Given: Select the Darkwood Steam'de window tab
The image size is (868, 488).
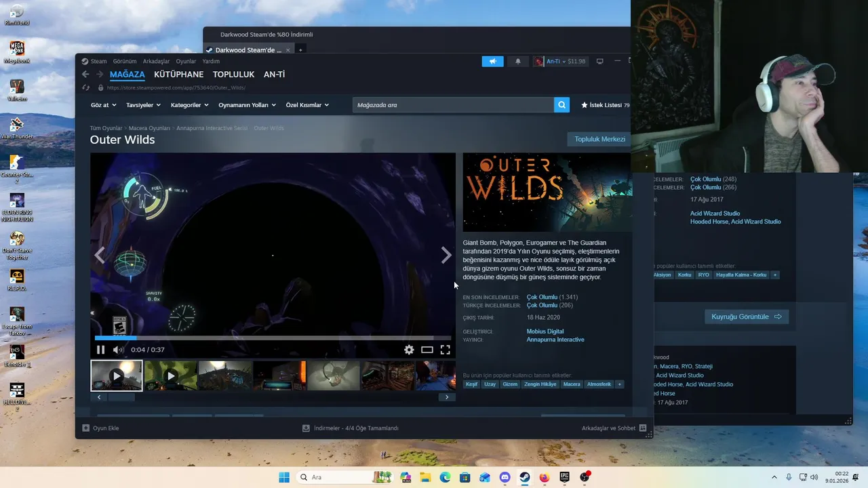Looking at the screenshot, I should 248,50.
